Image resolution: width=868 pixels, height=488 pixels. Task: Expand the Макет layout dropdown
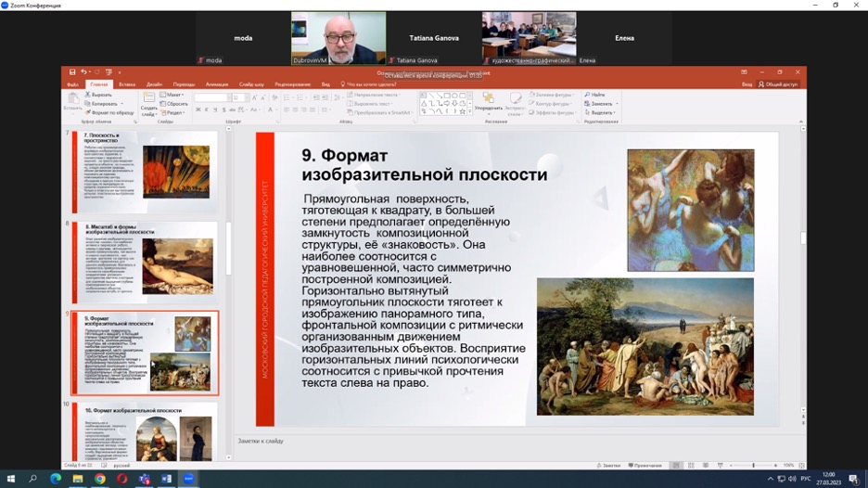[x=173, y=95]
